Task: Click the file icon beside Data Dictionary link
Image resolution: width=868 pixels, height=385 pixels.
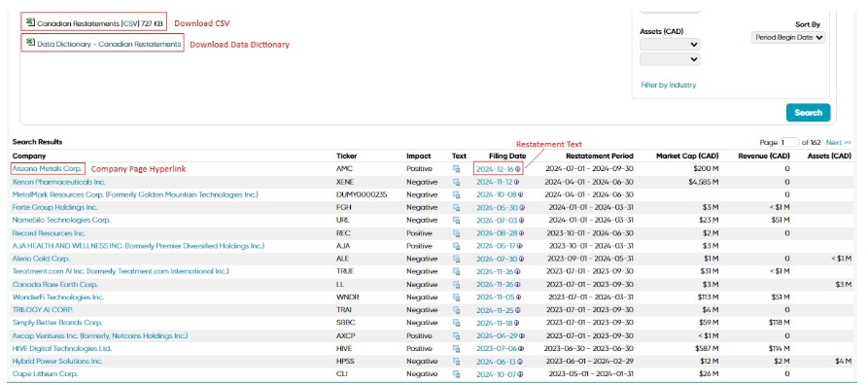Action: (x=30, y=43)
